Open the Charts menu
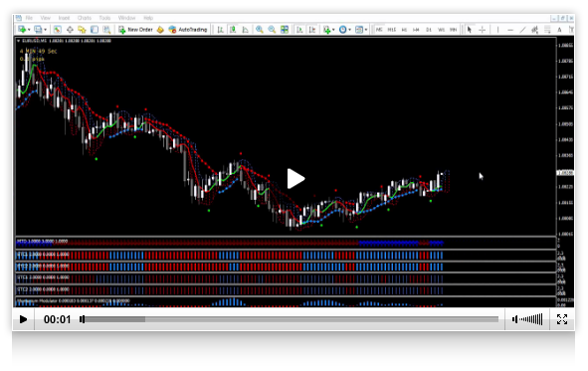The image size is (588, 371). click(x=85, y=18)
